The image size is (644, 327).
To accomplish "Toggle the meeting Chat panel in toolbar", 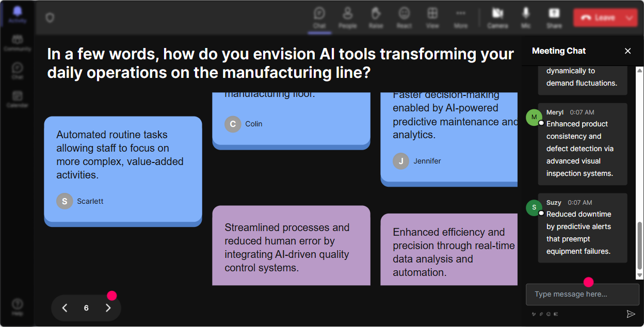I will point(319,18).
